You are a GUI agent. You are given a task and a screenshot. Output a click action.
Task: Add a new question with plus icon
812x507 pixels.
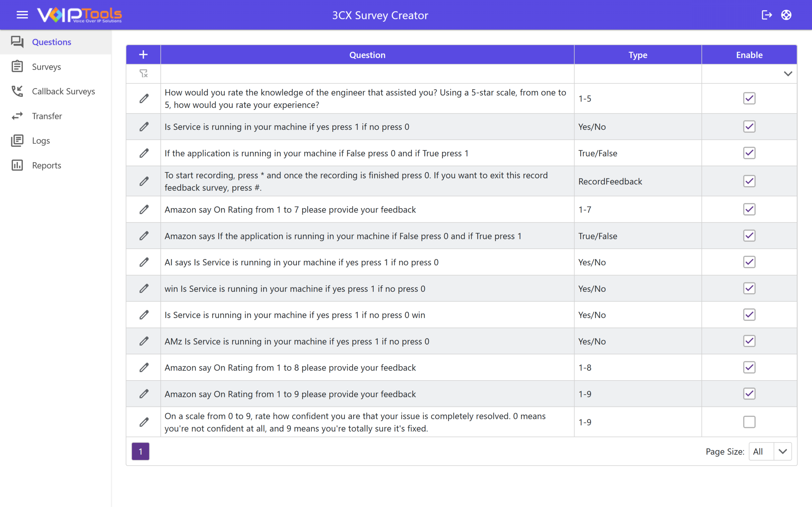143,55
